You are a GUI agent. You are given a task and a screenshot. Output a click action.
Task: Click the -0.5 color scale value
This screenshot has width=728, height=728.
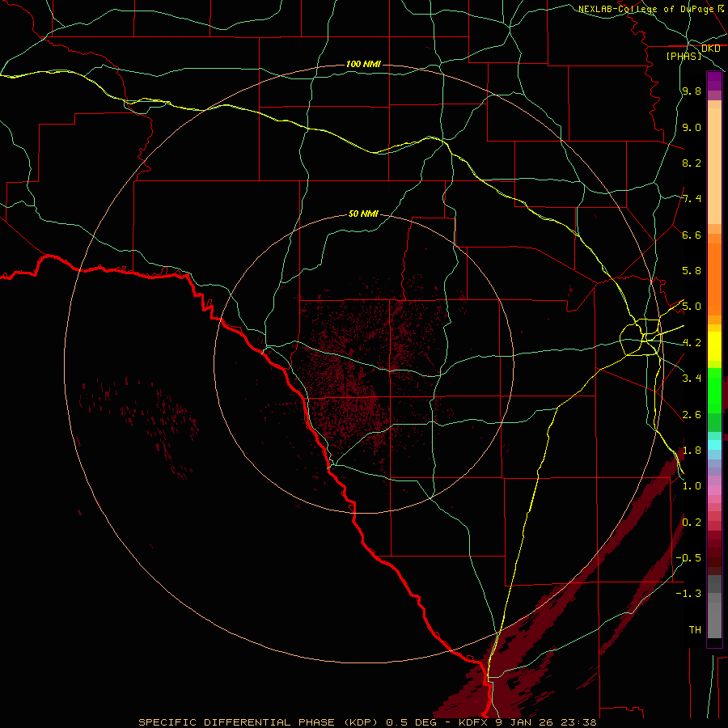tap(689, 558)
